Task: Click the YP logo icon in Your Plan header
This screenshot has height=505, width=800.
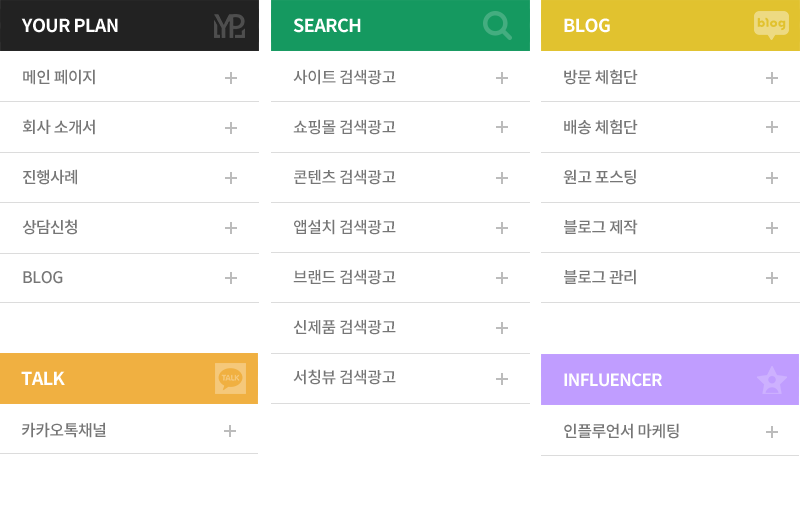Action: point(229,26)
